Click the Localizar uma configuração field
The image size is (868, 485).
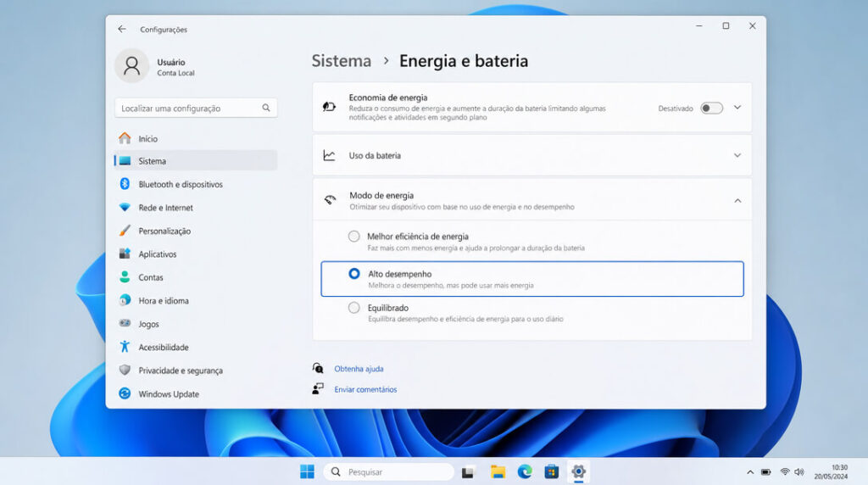click(x=196, y=108)
